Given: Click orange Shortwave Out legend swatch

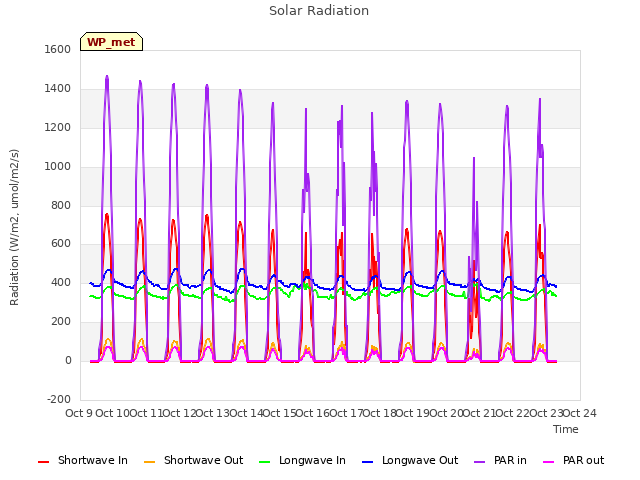Looking at the screenshot, I should click(149, 462).
